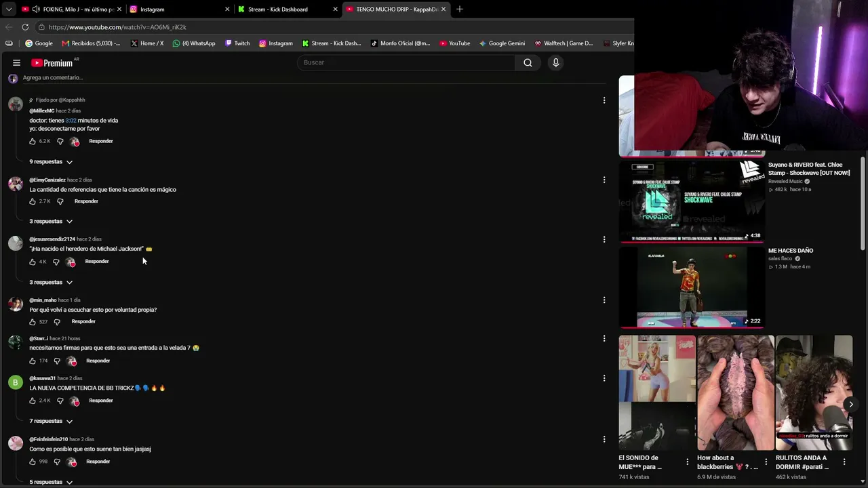Open options menu for @min_maho comment
This screenshot has width=868, height=488.
[x=604, y=300]
